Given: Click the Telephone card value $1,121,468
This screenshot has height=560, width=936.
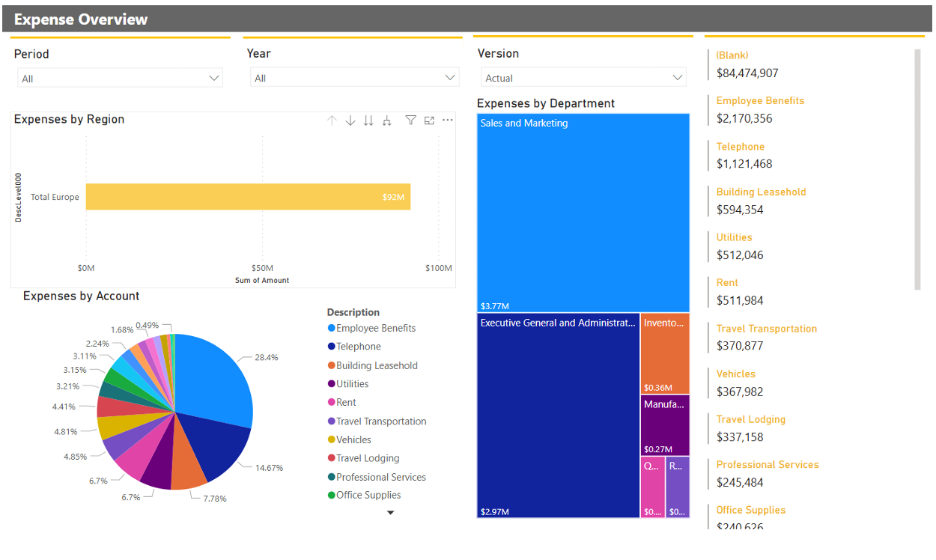Looking at the screenshot, I should pos(744,164).
